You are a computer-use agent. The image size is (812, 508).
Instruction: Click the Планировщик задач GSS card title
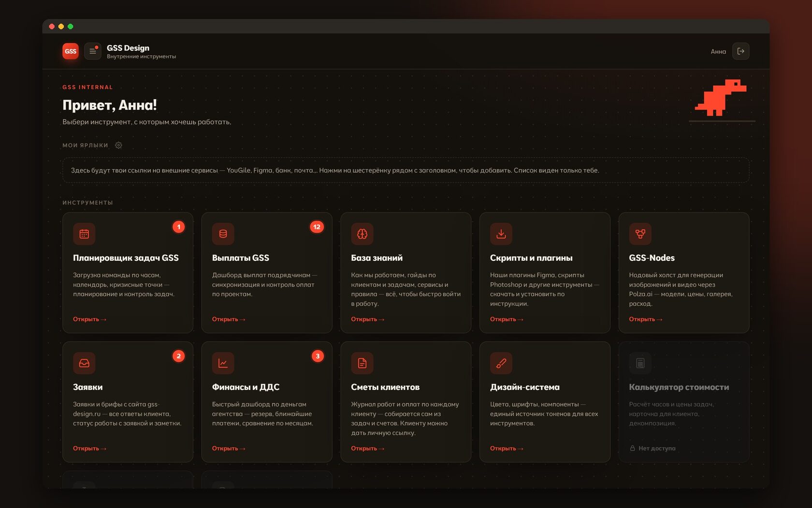[x=126, y=258]
